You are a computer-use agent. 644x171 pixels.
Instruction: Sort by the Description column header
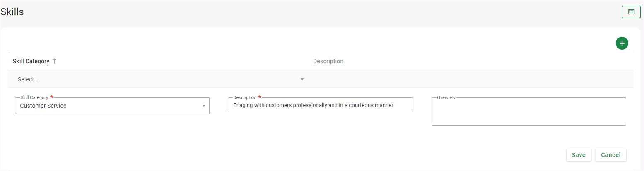(x=328, y=61)
